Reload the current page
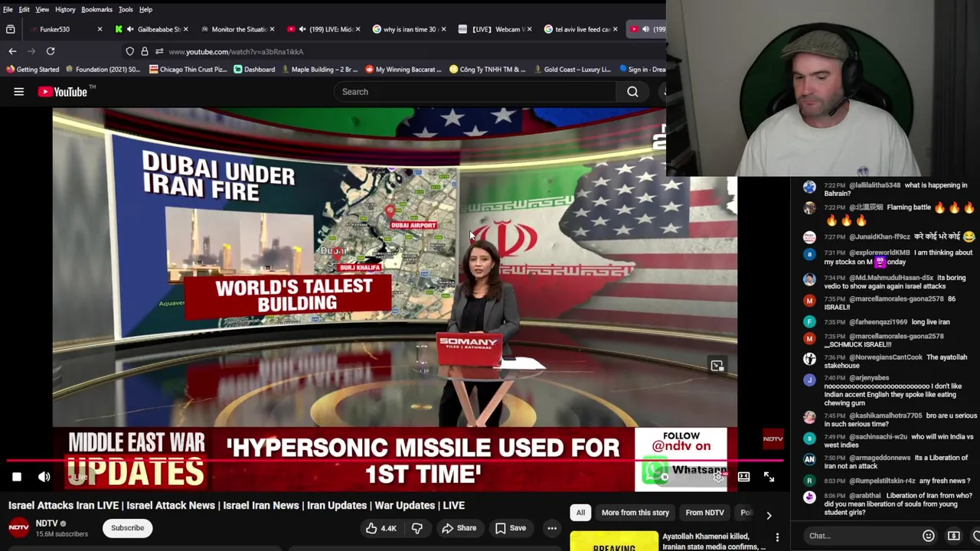980x551 pixels. 51,51
